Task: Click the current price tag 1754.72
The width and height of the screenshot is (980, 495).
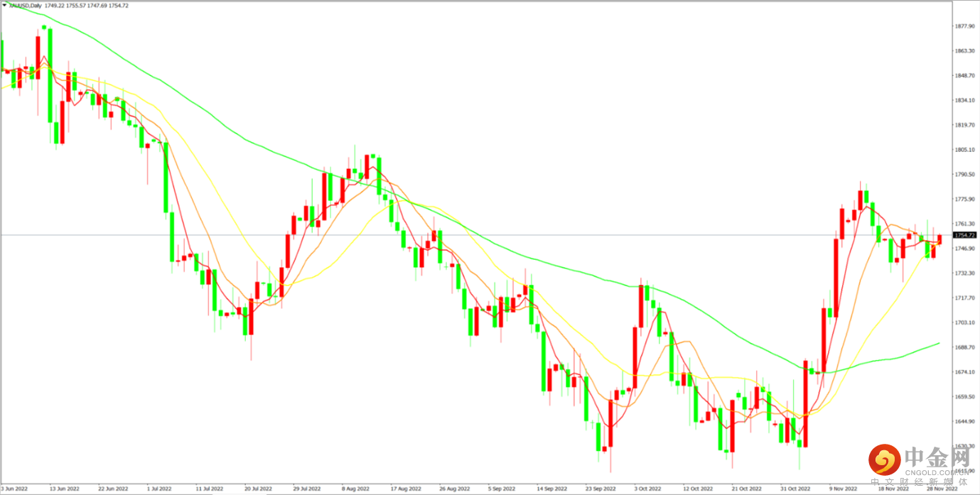Action: [965, 235]
